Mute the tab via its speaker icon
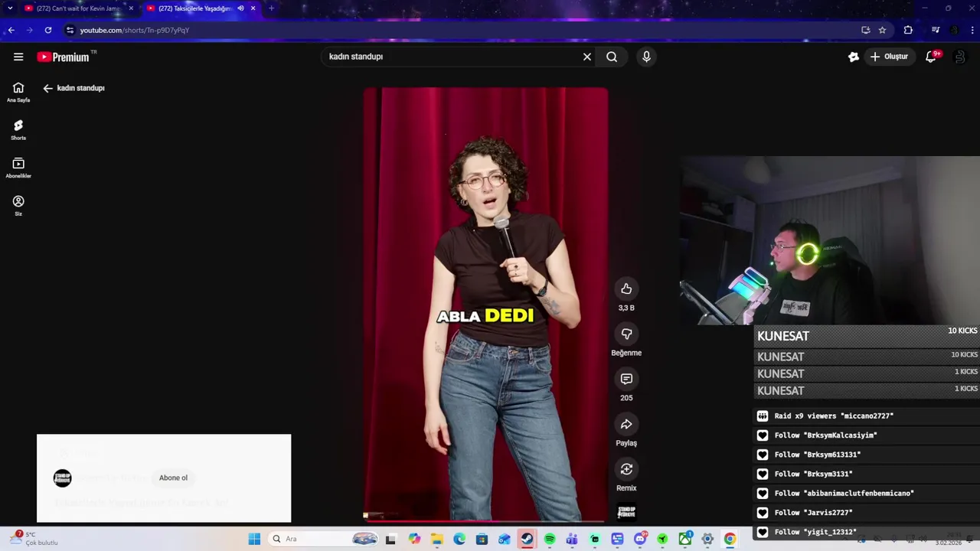The height and width of the screenshot is (551, 980). tap(240, 8)
